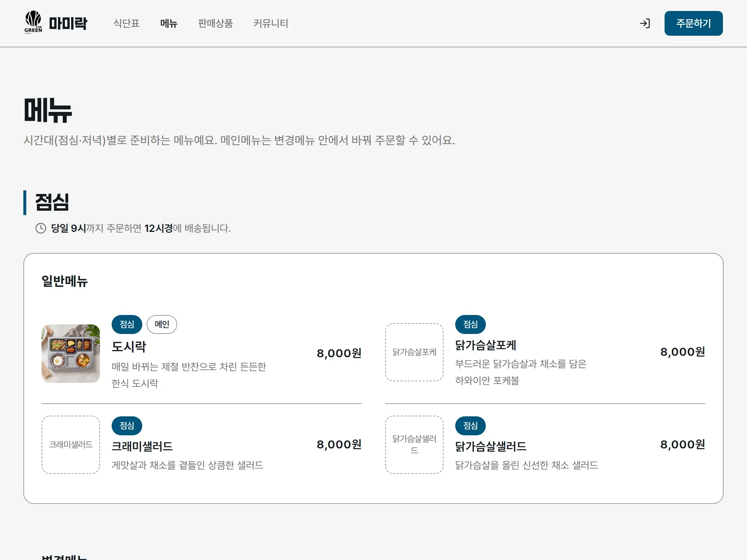
Task: Click the 마미락 logo in header
Action: 56,23
